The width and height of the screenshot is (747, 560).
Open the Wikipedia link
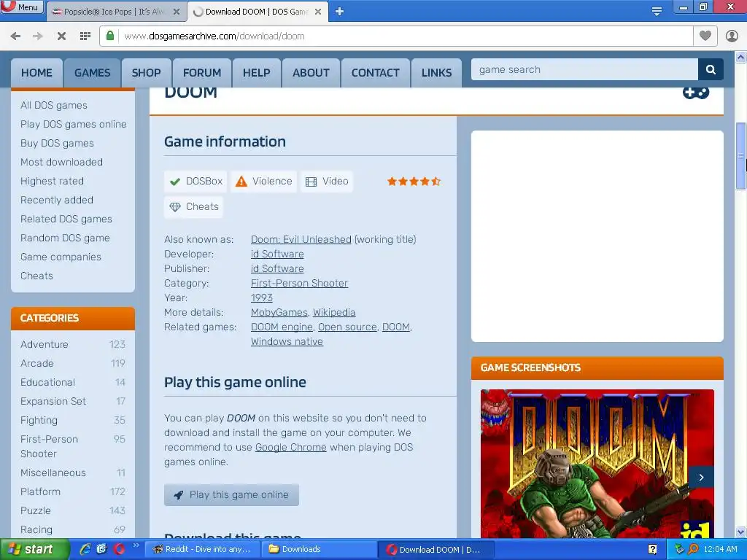pos(334,312)
